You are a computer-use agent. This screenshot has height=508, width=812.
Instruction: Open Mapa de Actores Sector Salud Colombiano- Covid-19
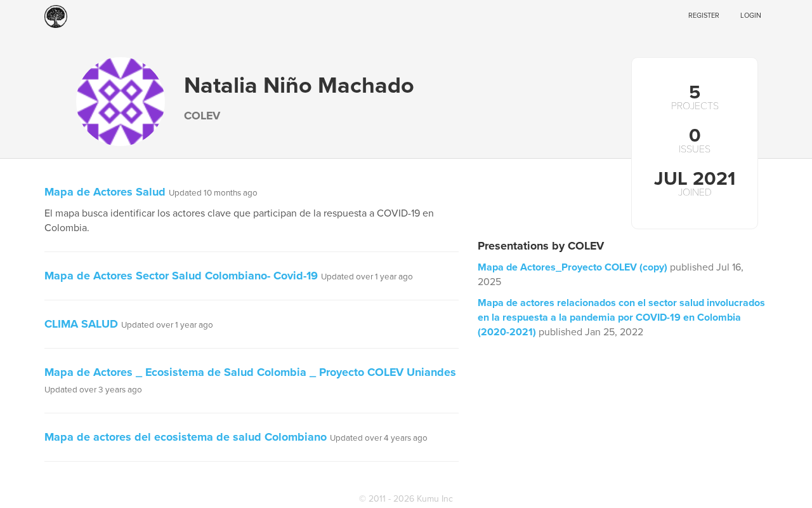181,276
